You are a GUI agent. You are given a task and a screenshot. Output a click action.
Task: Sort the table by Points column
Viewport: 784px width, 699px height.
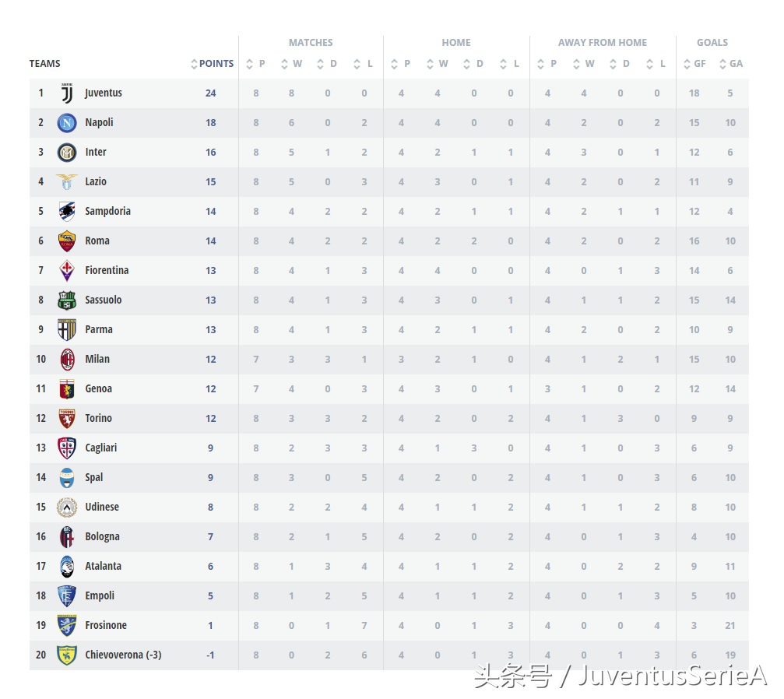tap(212, 64)
